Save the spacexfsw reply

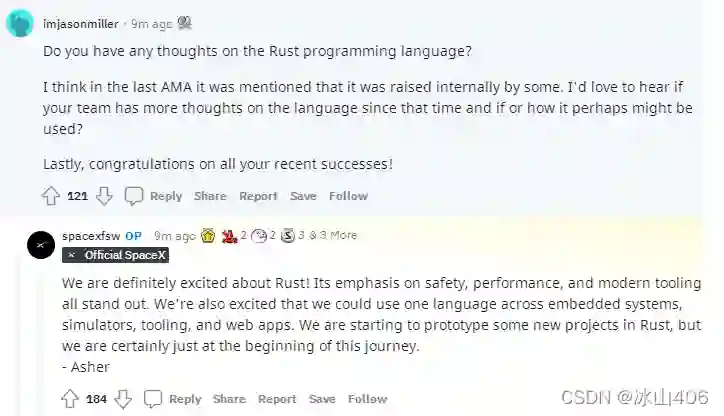point(322,399)
